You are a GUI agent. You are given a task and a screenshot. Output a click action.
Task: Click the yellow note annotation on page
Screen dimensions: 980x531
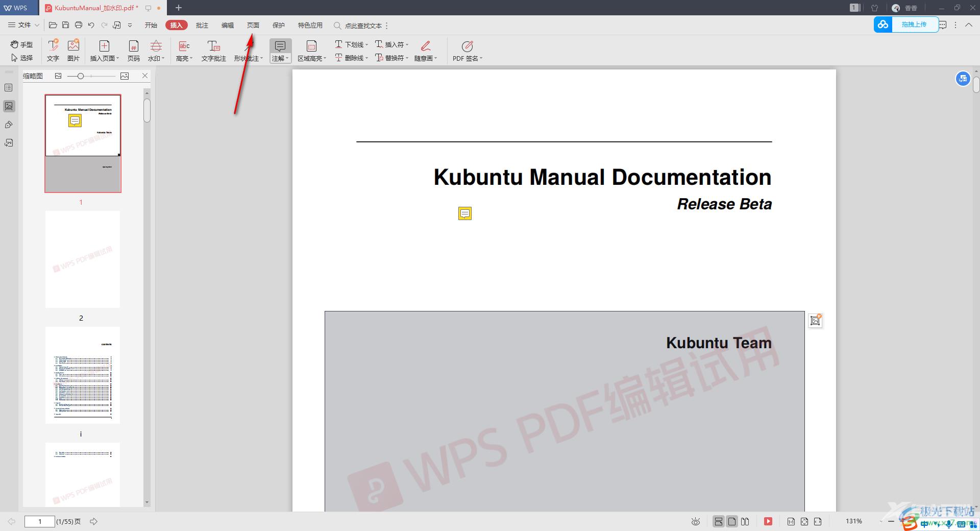[x=465, y=213]
